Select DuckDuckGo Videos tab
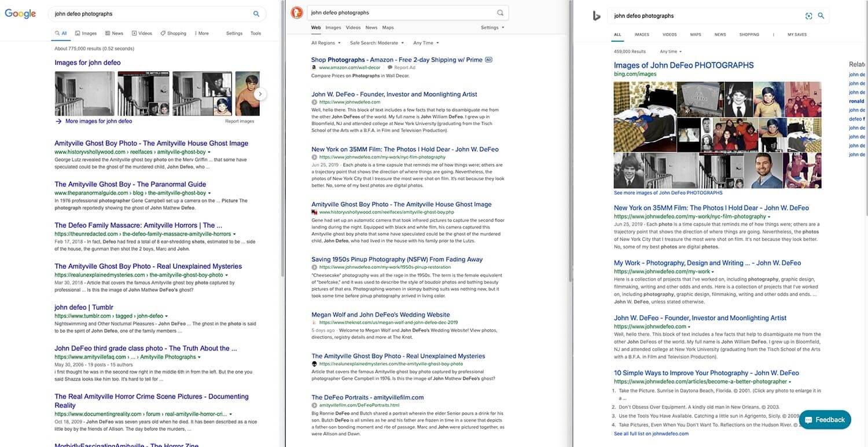Image resolution: width=868 pixels, height=447 pixels. click(353, 27)
